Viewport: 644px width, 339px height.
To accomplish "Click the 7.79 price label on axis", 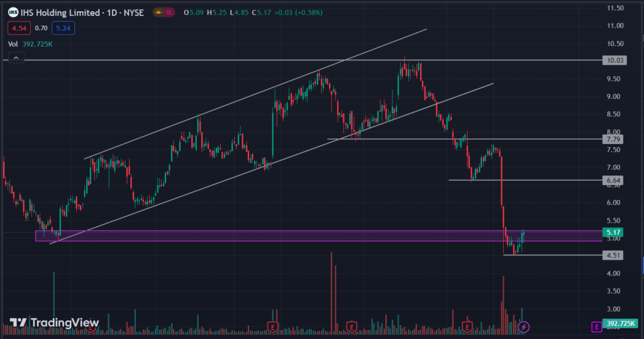I will (613, 139).
